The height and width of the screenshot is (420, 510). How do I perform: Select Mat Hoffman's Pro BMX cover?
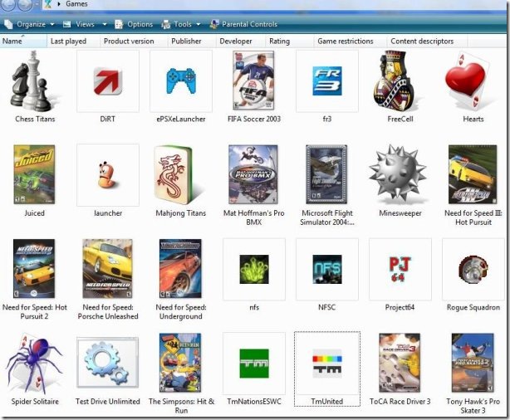[253, 174]
